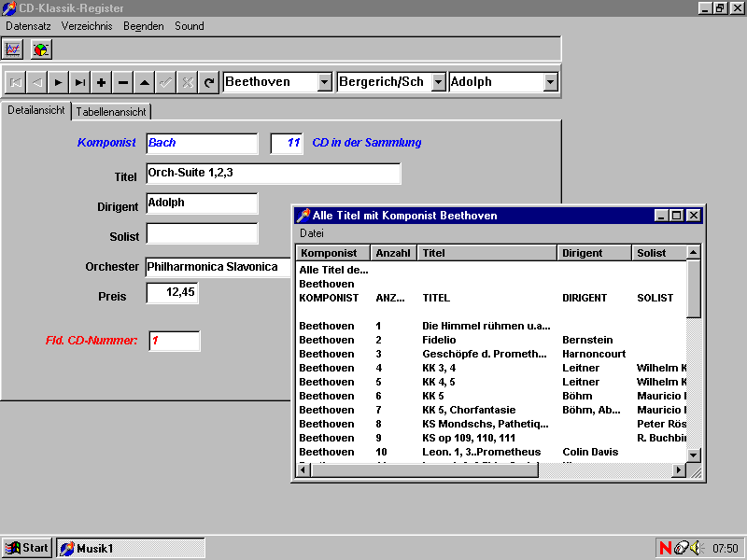Click the Musik1 taskbar button
Screen dimensions: 747x560
[x=131, y=548]
